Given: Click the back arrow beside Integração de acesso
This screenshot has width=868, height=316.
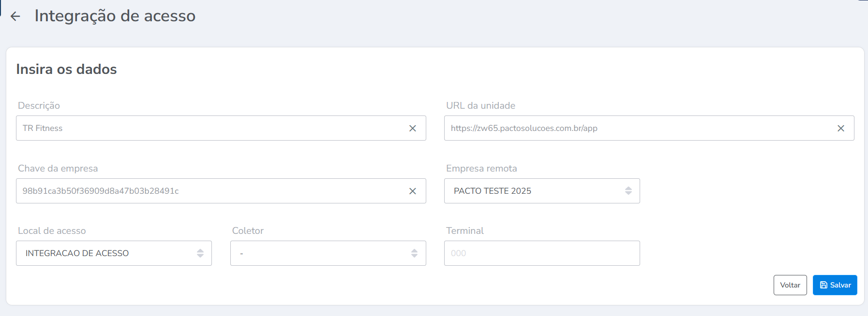Looking at the screenshot, I should tap(15, 16).
